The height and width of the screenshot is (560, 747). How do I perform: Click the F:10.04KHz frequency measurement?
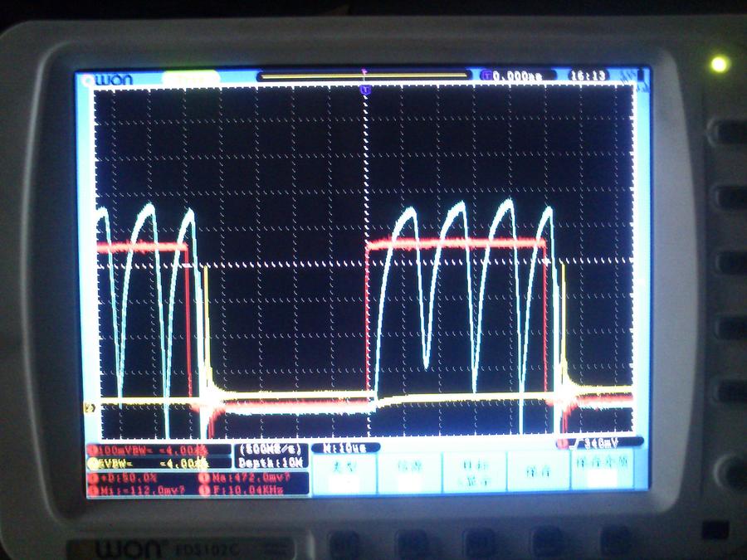point(249,491)
